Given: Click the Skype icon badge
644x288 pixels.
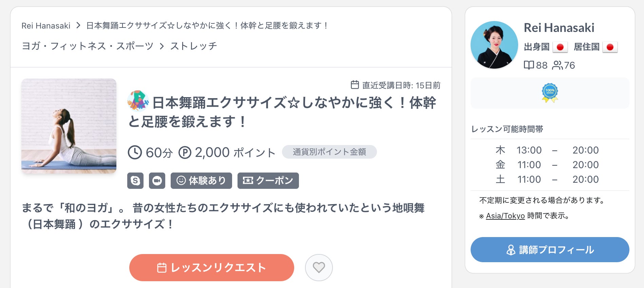Looking at the screenshot, I should click(135, 181).
